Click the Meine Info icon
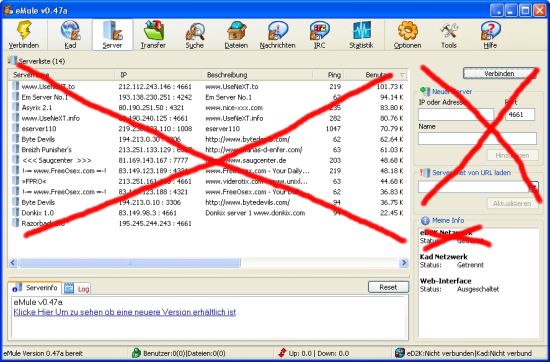Image resolution: width=550 pixels, height=362 pixels. pos(425,221)
